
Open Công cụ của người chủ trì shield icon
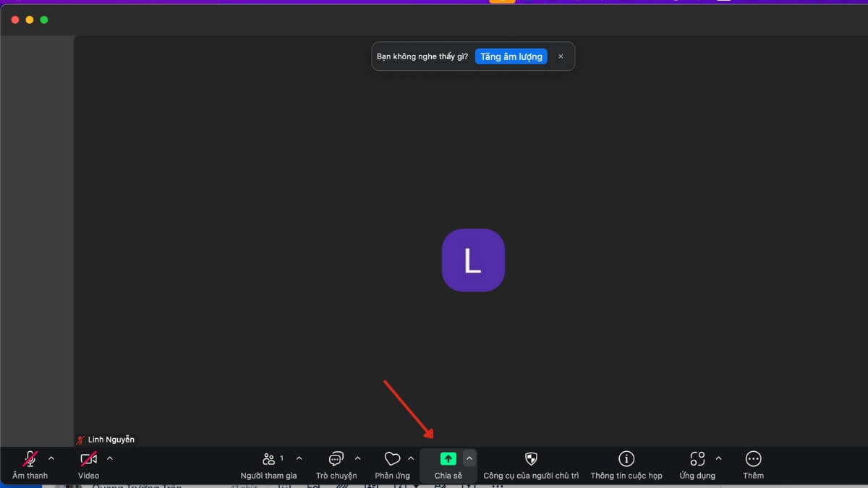tap(531, 459)
